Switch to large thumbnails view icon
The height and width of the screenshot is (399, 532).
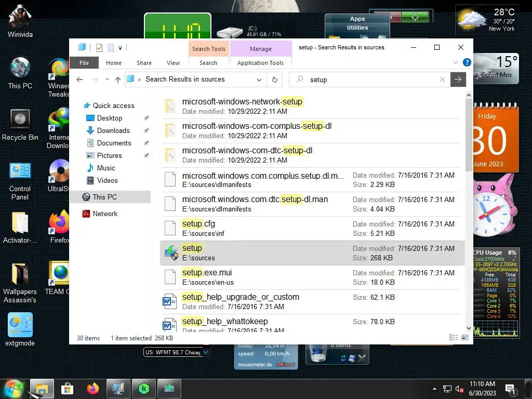click(465, 338)
